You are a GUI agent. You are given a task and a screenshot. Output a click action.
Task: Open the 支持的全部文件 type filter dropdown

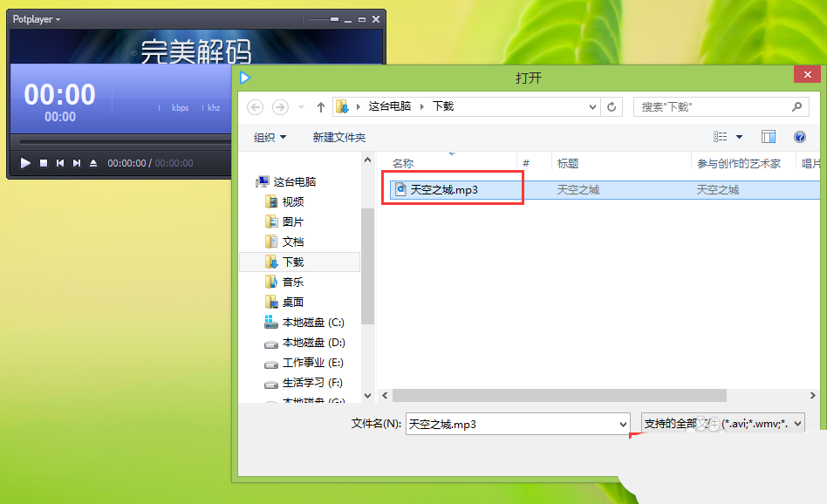click(x=723, y=423)
